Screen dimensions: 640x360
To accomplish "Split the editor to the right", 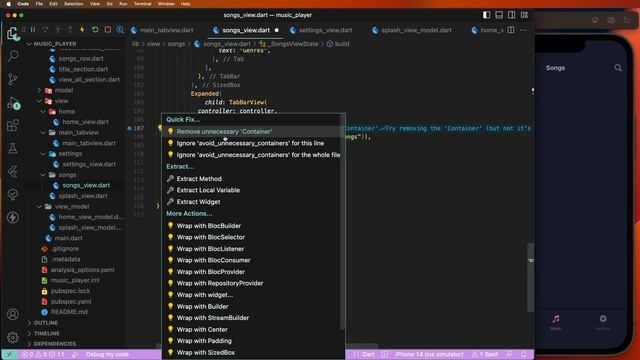I will click(x=511, y=30).
